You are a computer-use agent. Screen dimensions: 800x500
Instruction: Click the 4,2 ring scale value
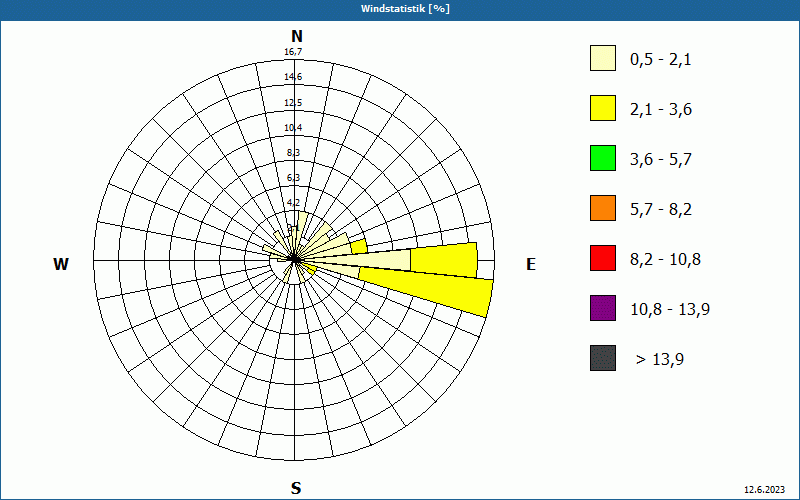pyautogui.click(x=293, y=203)
